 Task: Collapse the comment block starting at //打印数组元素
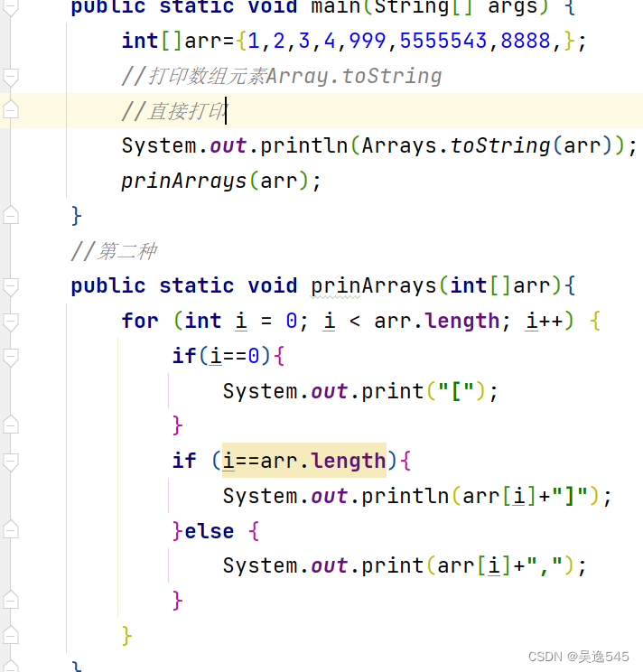[10, 76]
